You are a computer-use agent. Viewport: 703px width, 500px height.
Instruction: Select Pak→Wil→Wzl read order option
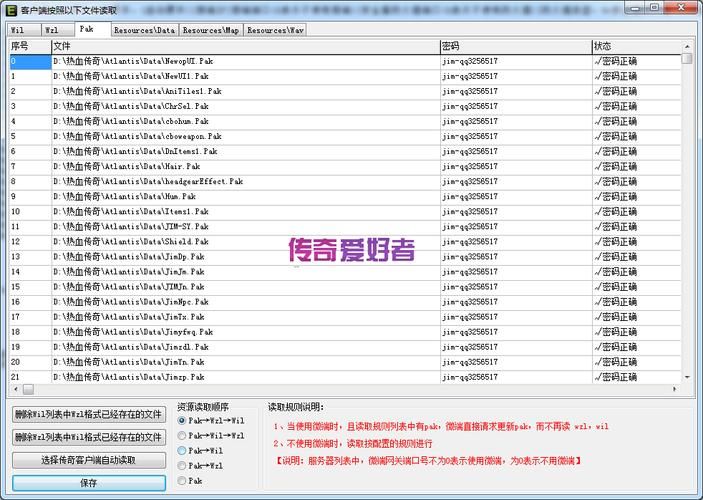point(211,435)
